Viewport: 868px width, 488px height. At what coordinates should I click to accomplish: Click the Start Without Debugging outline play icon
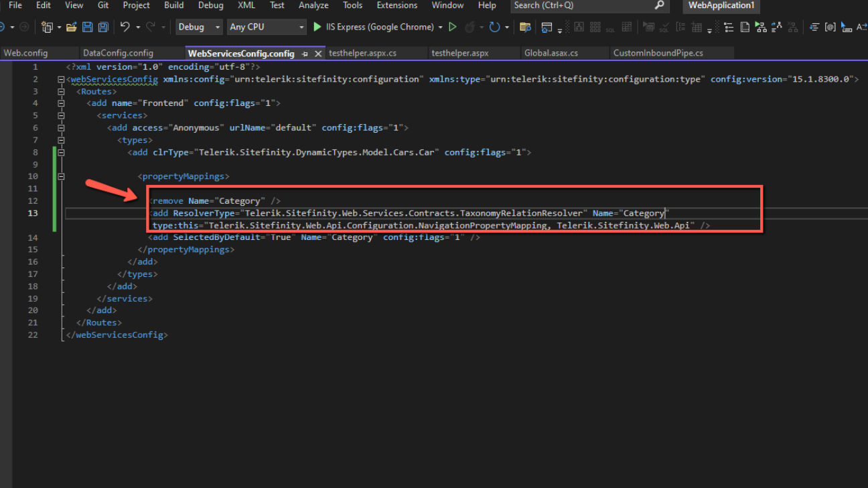coord(453,27)
